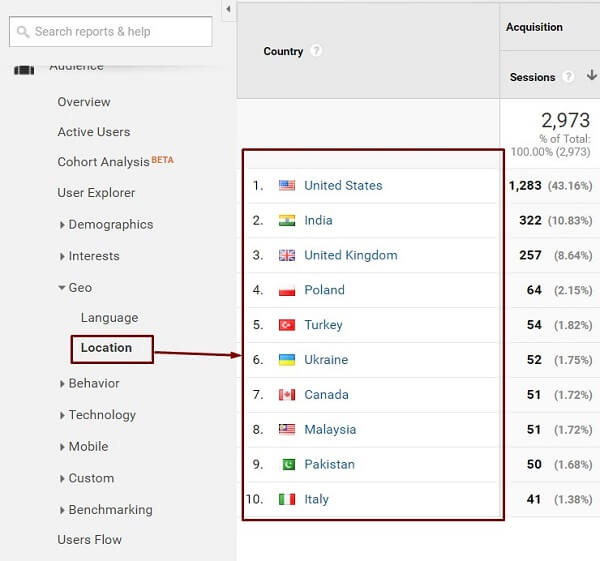The width and height of the screenshot is (600, 561).
Task: Open the Poland country link
Action: tap(324, 290)
